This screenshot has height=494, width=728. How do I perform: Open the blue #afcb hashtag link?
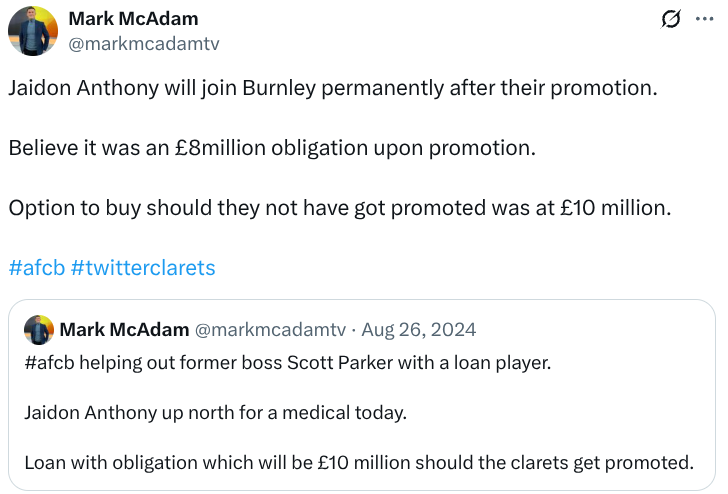[x=35, y=268]
